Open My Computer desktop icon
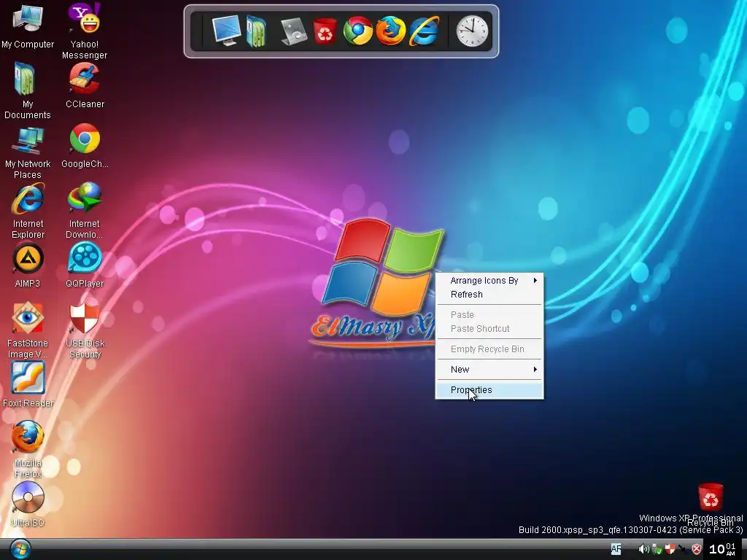The image size is (747, 560). pyautogui.click(x=28, y=26)
